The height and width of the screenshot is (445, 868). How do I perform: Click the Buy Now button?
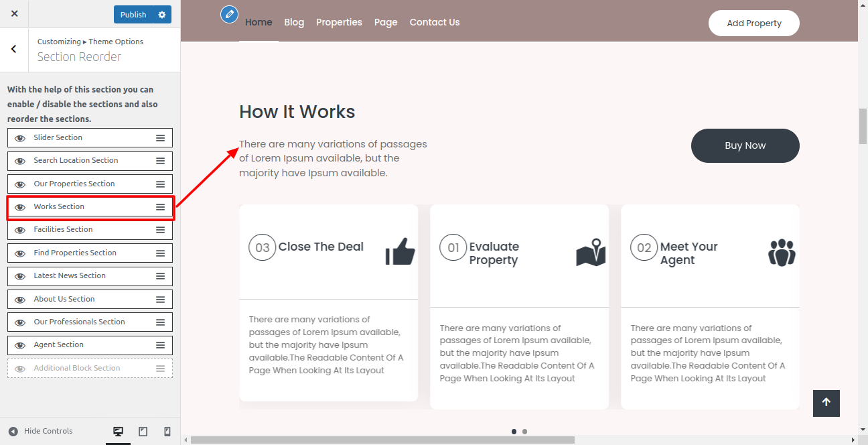point(745,145)
